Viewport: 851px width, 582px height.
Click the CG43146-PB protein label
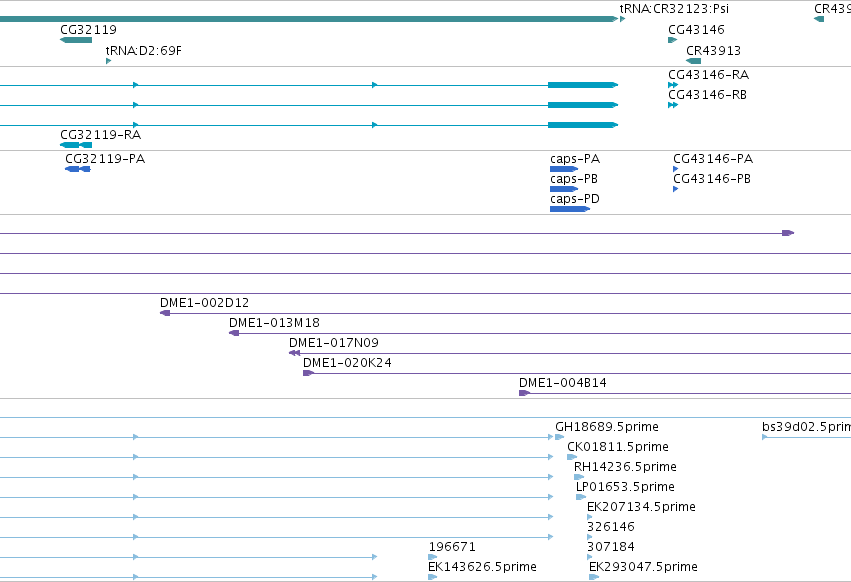712,179
